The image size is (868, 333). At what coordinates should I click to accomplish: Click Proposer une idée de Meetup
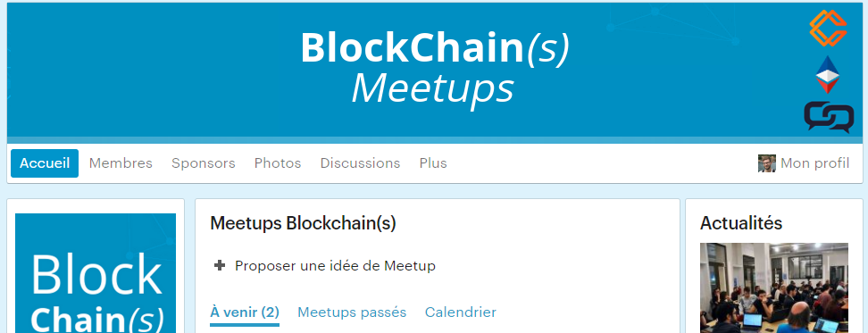tap(335, 265)
